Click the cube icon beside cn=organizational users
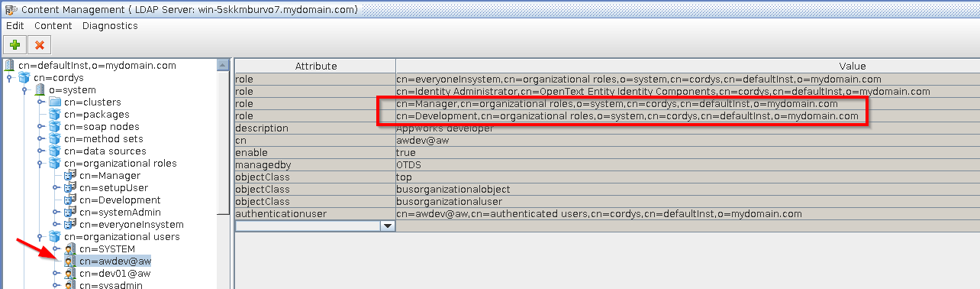The image size is (980, 289). 55,237
